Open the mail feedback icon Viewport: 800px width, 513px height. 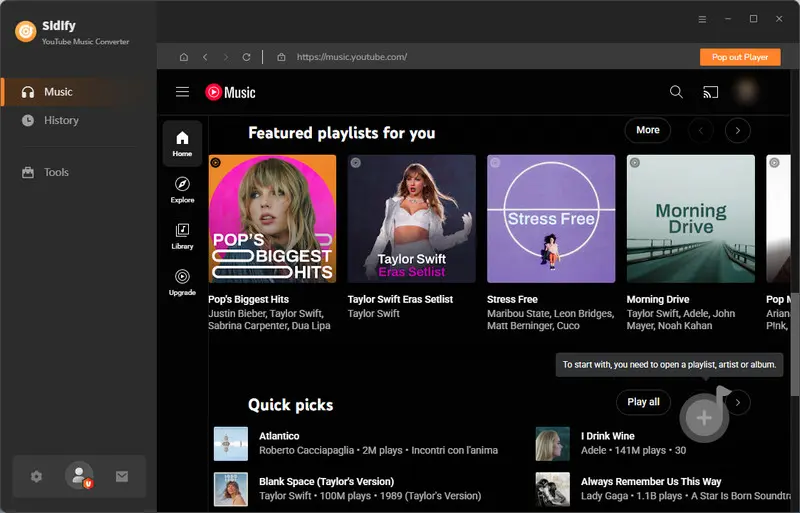tap(122, 477)
